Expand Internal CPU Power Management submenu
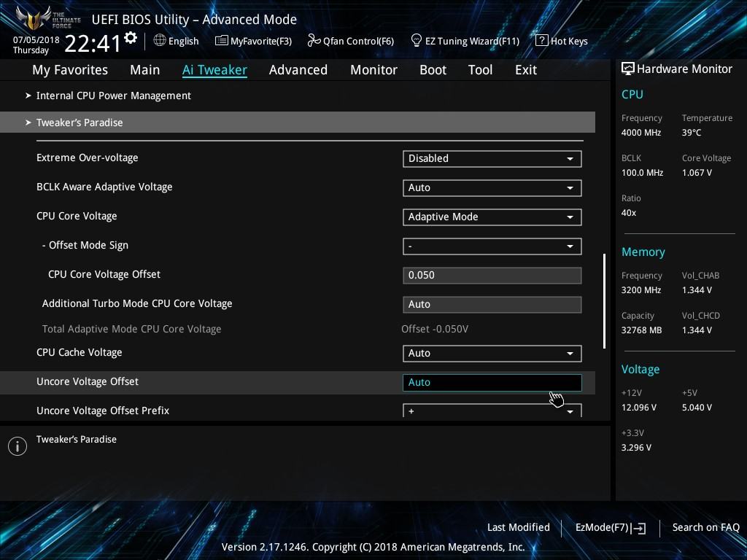Viewport: 747px width, 560px height. pos(298,96)
